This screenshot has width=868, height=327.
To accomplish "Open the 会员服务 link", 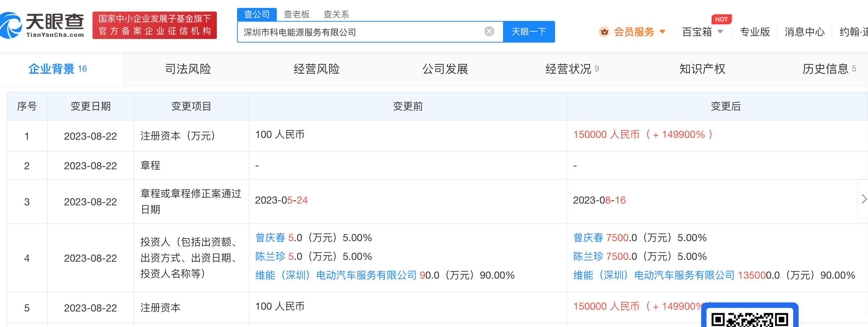I will (634, 32).
